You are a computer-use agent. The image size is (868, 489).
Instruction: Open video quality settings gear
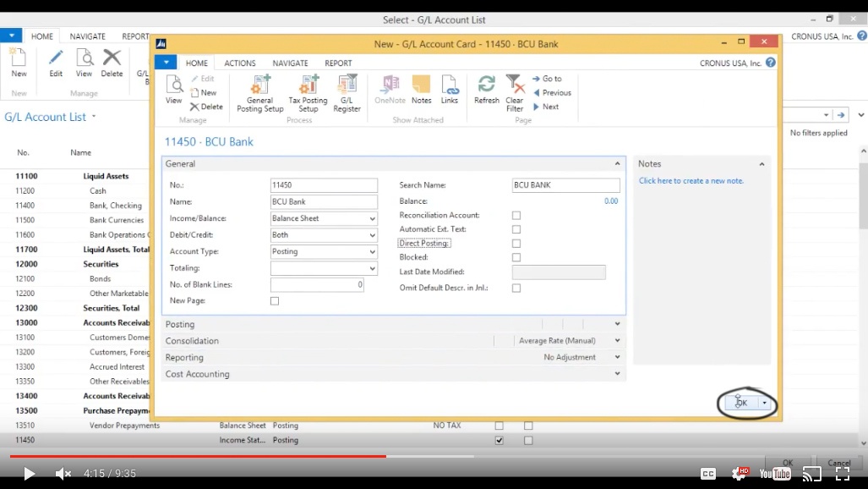pos(740,474)
